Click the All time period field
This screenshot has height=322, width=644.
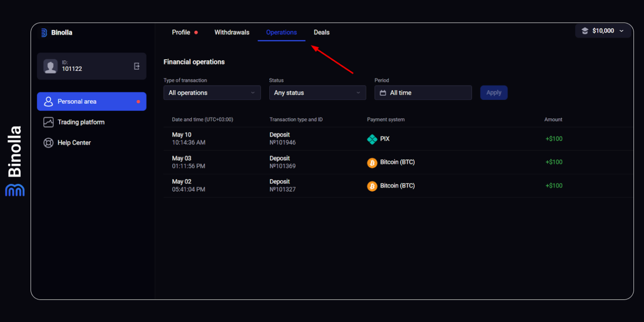423,92
